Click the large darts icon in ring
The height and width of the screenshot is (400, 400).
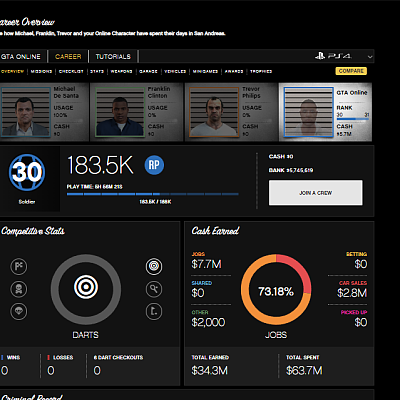86,287
